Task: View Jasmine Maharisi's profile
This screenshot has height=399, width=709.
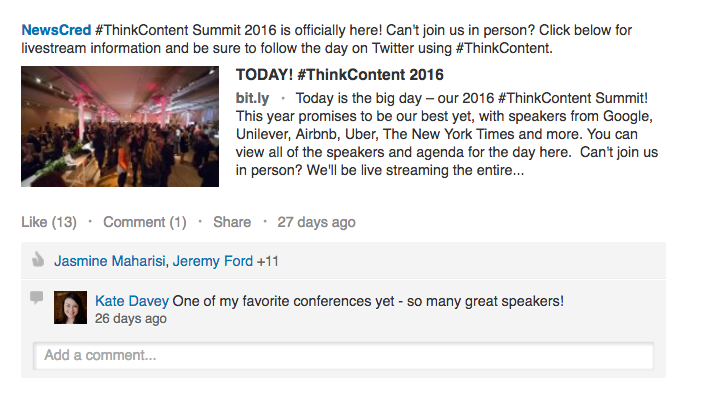Action: [110, 261]
